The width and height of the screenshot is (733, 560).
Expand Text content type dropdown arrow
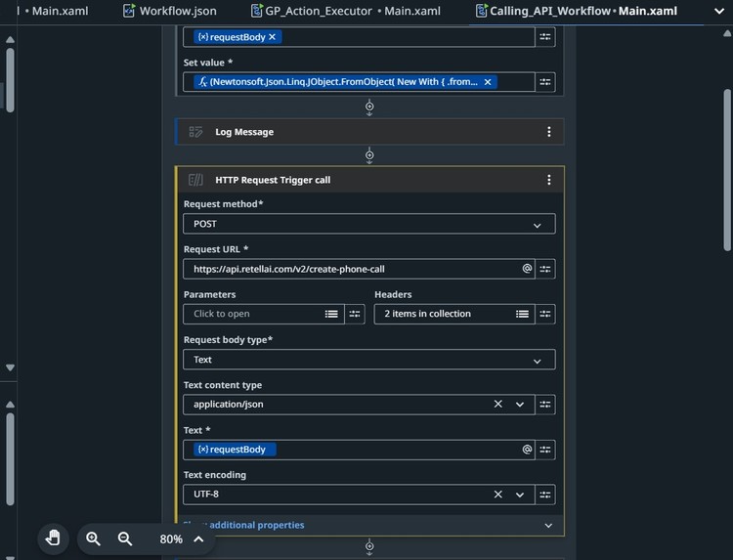pos(520,405)
